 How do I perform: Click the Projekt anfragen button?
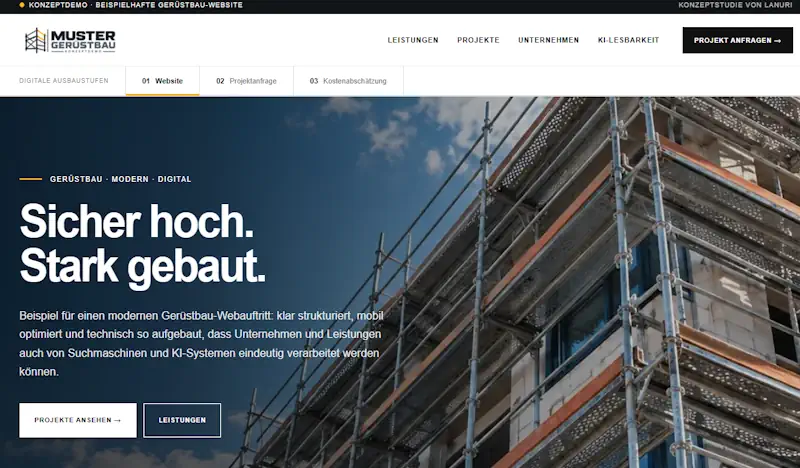tap(737, 40)
